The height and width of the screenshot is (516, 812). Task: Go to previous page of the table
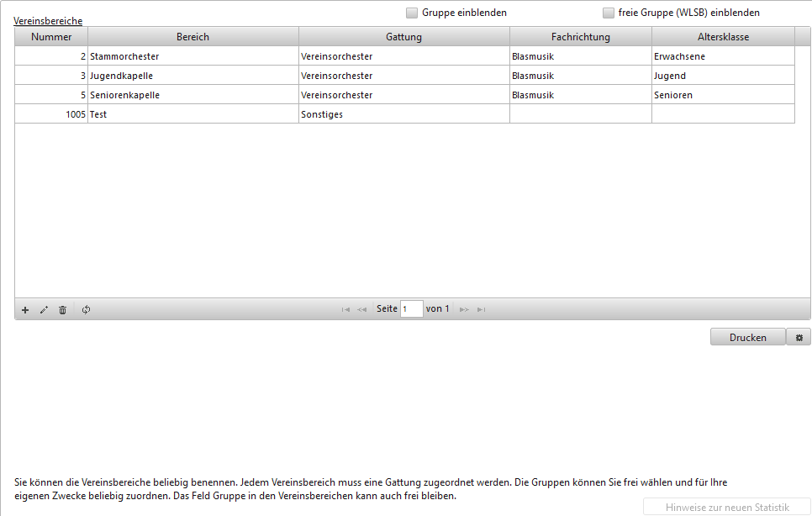coord(361,310)
